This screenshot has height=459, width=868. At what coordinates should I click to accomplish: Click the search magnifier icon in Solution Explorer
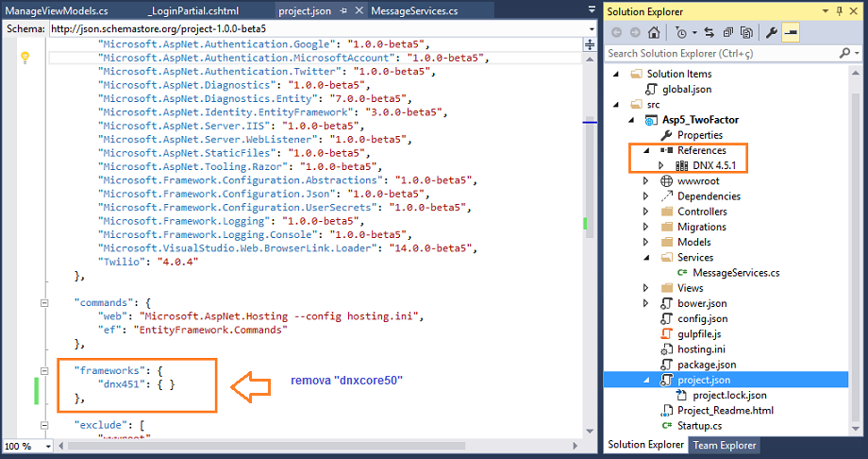[x=844, y=53]
